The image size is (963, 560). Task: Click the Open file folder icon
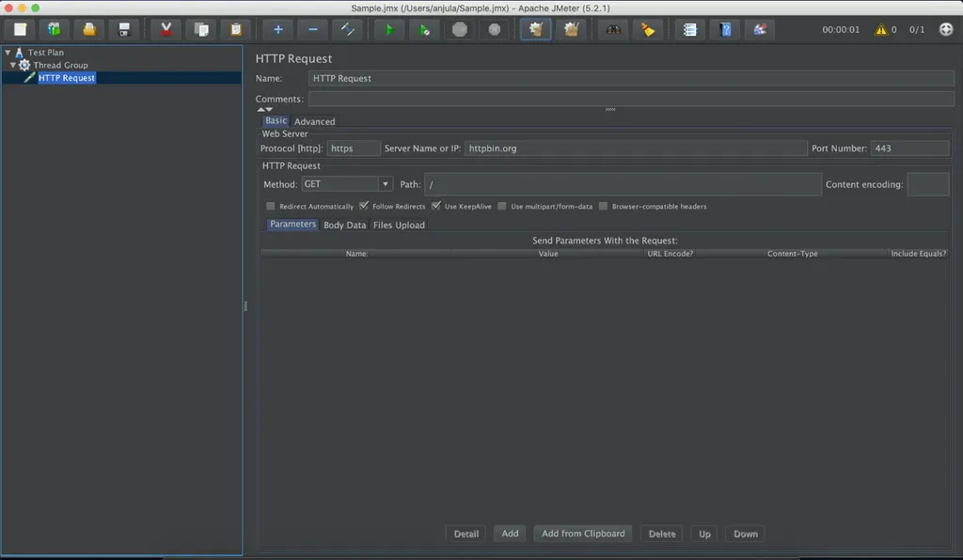[89, 29]
